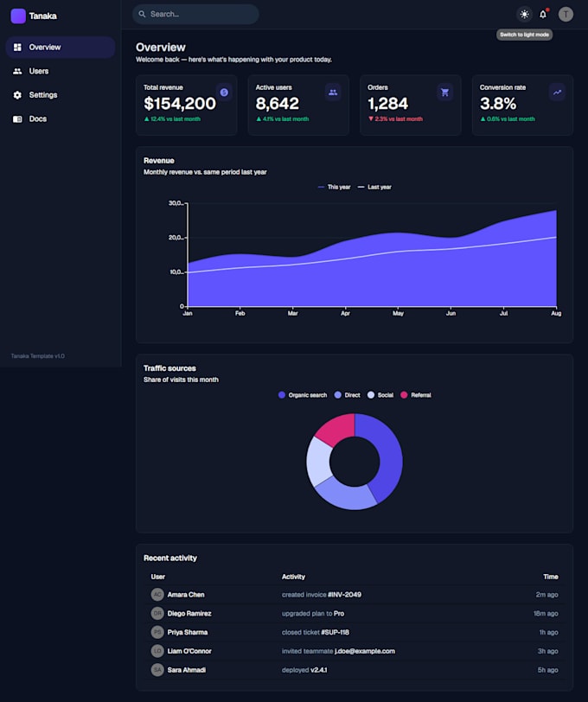588x702 pixels.
Task: Click the Total revenue dollar icon
Action: (x=224, y=93)
